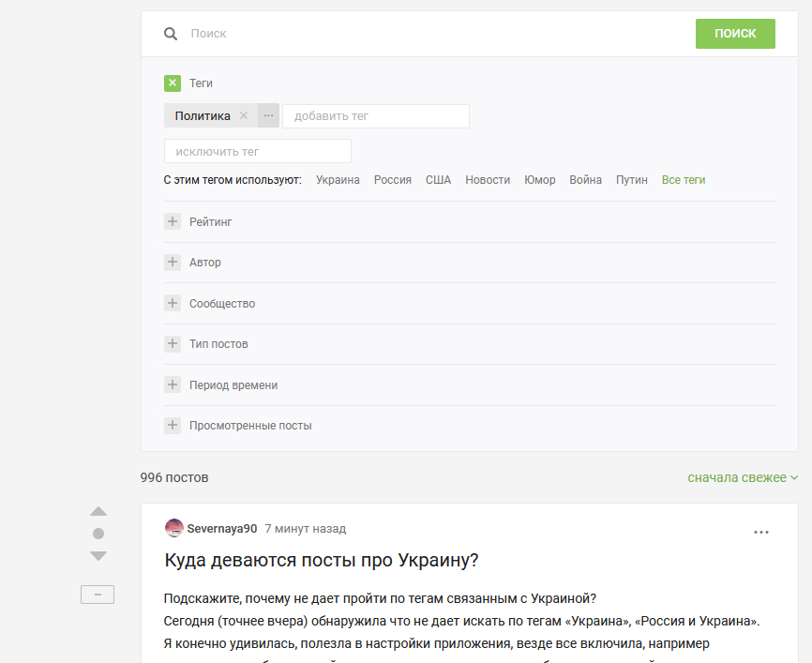Upvote the post by Severnaya90
Viewport: 812px width, 663px height.
pos(98,511)
